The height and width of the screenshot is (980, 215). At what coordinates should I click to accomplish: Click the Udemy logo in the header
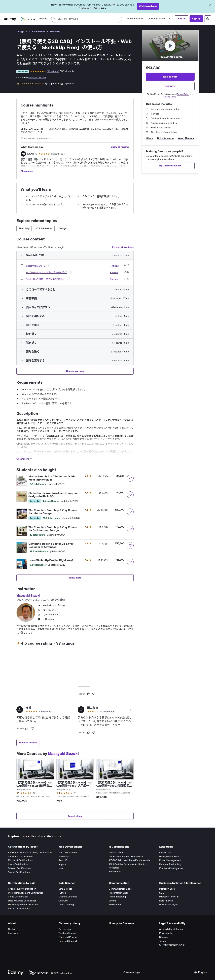click(x=10, y=19)
